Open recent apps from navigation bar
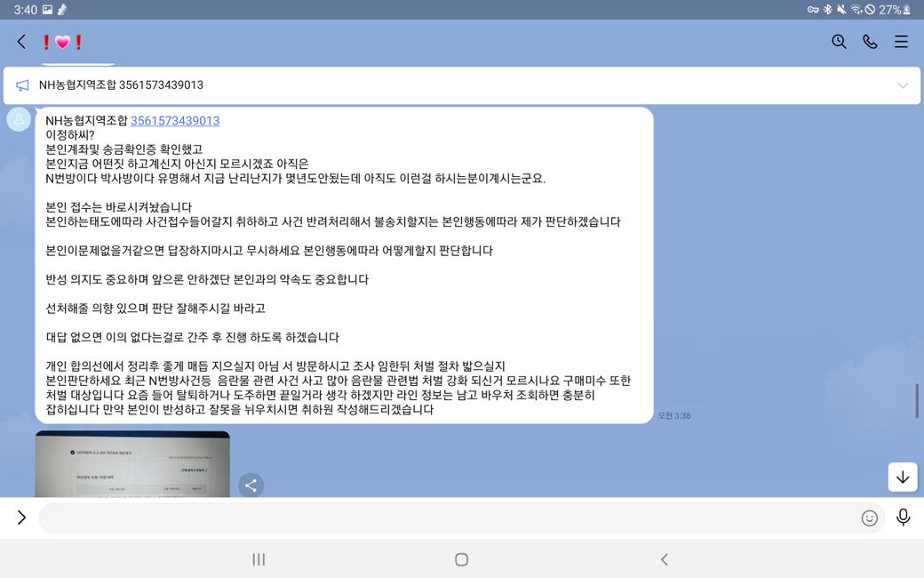Image resolution: width=924 pixels, height=578 pixels. (x=259, y=559)
